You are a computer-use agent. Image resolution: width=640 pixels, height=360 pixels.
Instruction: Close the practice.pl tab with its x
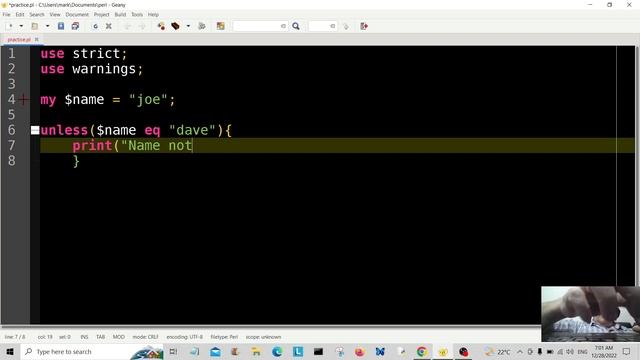tap(36, 40)
